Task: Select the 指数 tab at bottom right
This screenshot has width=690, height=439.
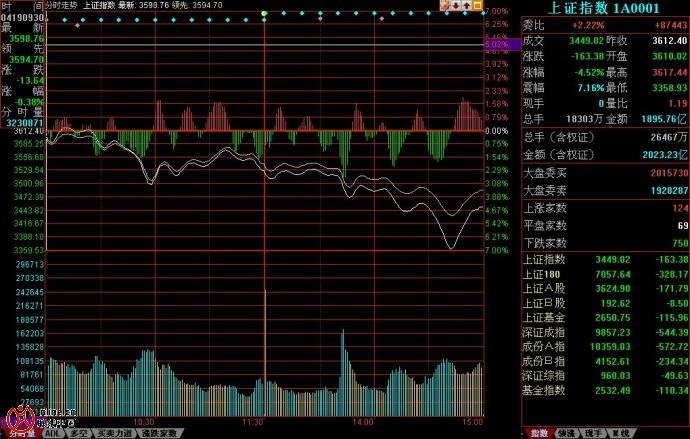Action: coord(540,433)
